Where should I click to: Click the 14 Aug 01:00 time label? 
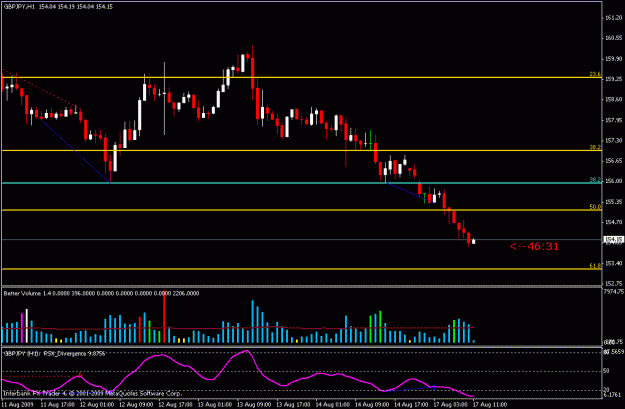pyautogui.click(x=331, y=405)
